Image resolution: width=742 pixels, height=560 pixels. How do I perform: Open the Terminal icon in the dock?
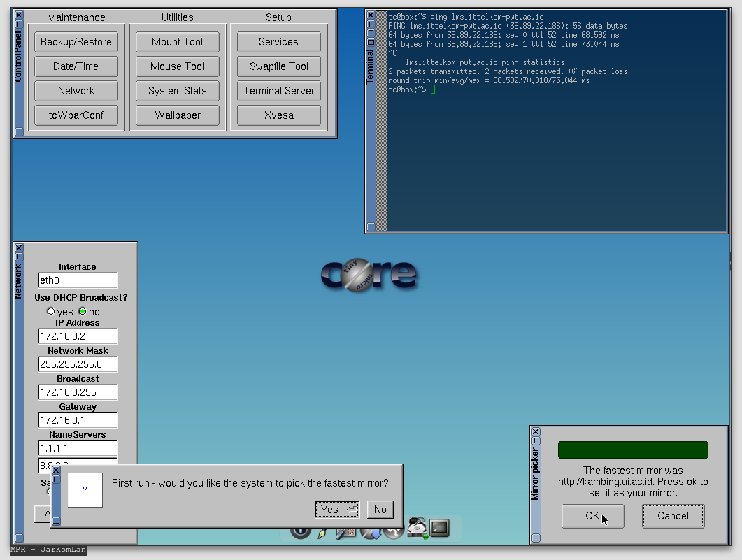tap(439, 528)
